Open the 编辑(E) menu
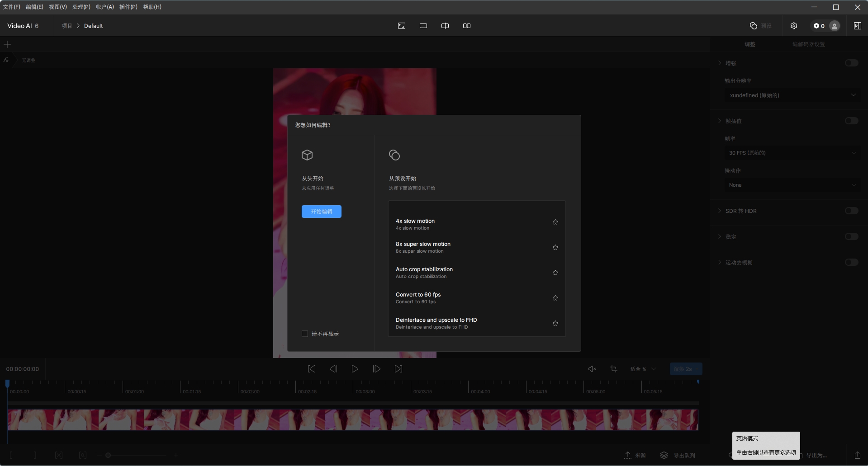The width and height of the screenshot is (868, 466). click(x=34, y=7)
